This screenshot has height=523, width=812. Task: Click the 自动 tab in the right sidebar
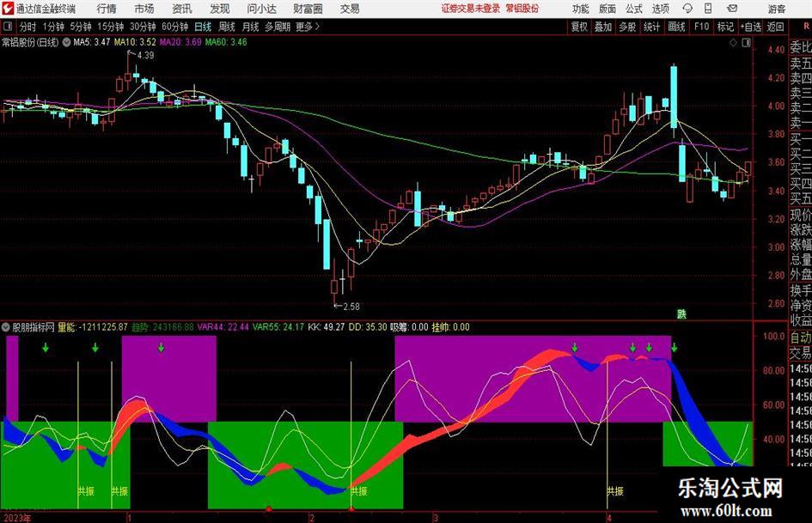pyautogui.click(x=801, y=338)
